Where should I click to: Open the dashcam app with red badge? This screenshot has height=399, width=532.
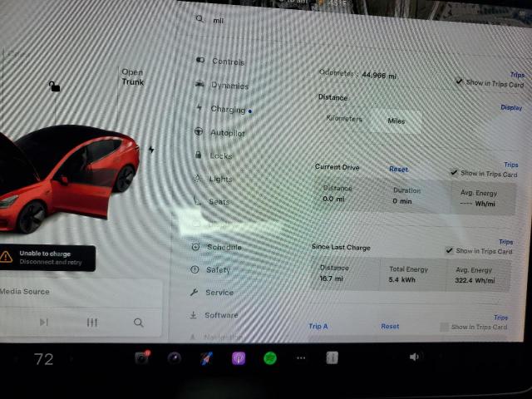pos(142,357)
